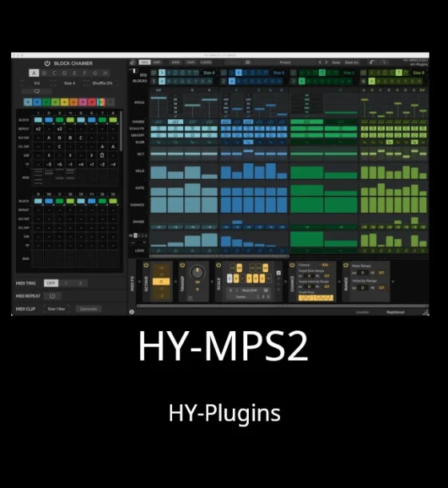Adjust the Transpose TP knob

pos(198,272)
